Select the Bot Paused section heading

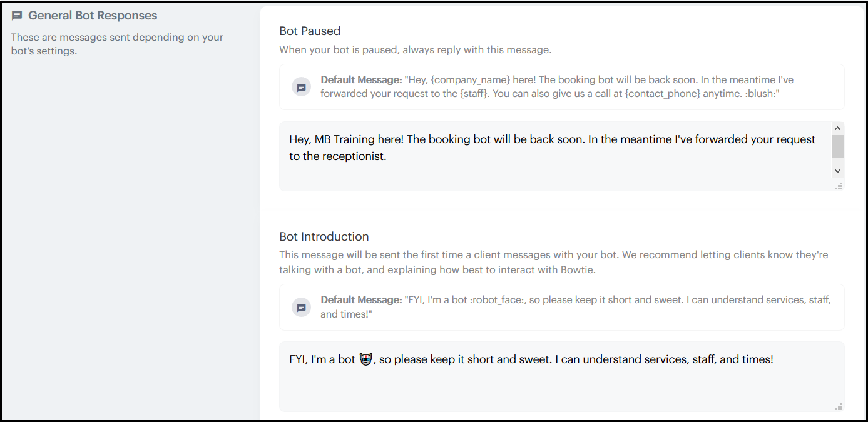pyautogui.click(x=309, y=31)
